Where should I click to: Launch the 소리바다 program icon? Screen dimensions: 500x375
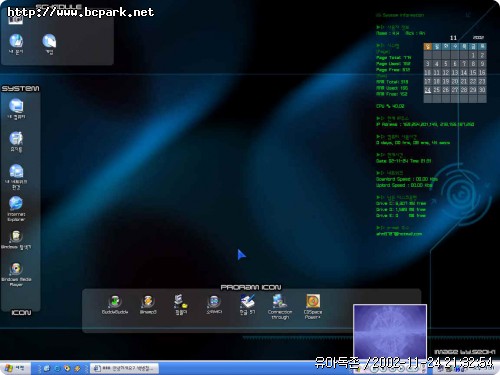point(214,304)
